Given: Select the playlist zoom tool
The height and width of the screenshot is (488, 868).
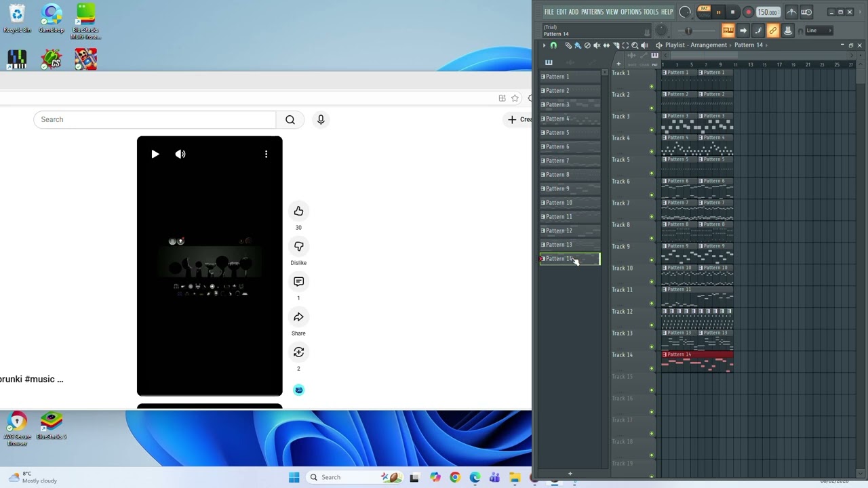Looking at the screenshot, I should [635, 45].
